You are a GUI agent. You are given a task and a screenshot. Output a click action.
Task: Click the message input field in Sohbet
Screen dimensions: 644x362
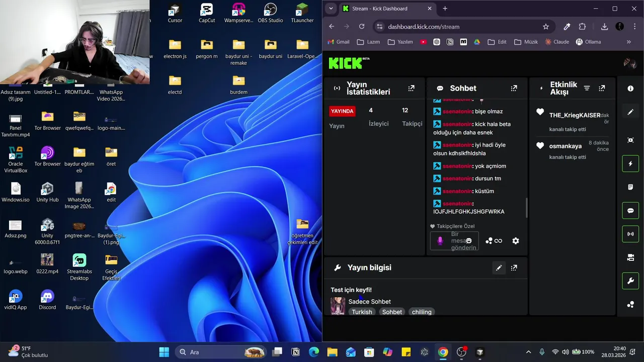[x=454, y=241]
